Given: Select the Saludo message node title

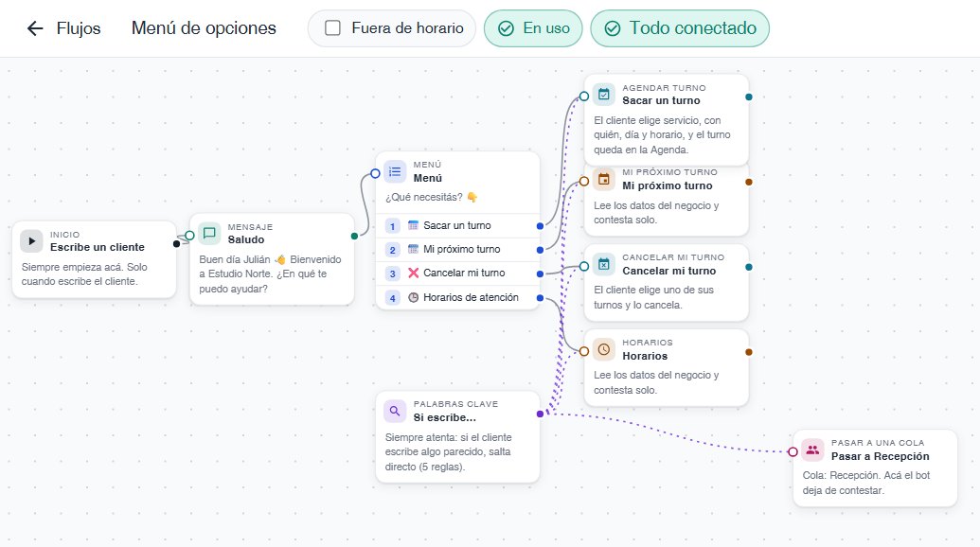Looking at the screenshot, I should pyautogui.click(x=245, y=239).
